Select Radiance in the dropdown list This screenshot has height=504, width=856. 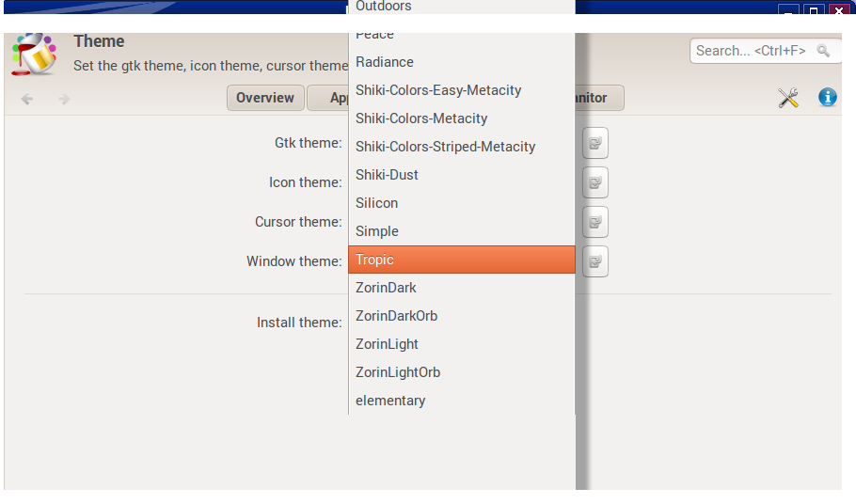click(461, 62)
